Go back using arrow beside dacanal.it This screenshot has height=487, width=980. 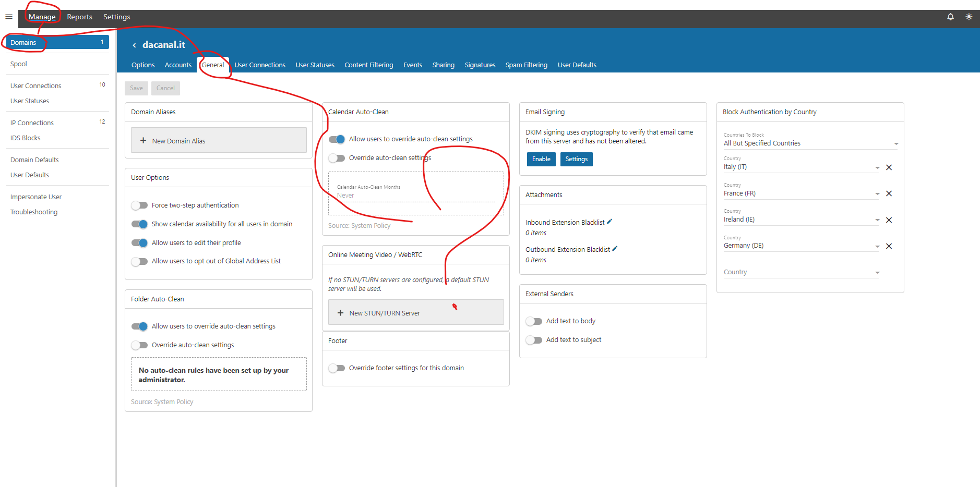[x=135, y=45]
